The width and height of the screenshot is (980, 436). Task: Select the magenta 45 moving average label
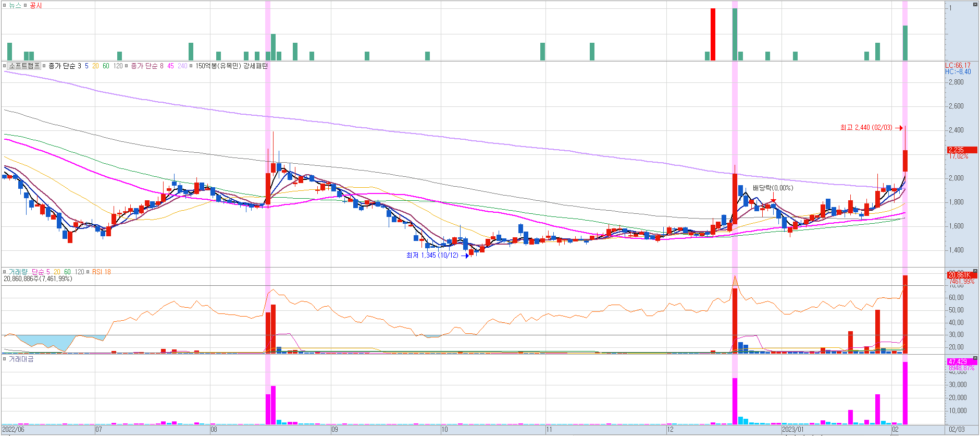click(x=170, y=66)
